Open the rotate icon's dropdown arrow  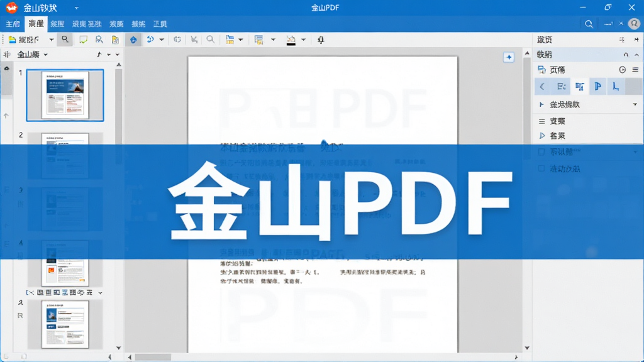pos(162,40)
